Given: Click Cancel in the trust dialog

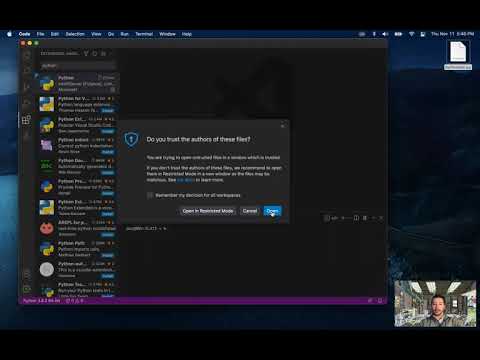Looking at the screenshot, I should tap(250, 211).
